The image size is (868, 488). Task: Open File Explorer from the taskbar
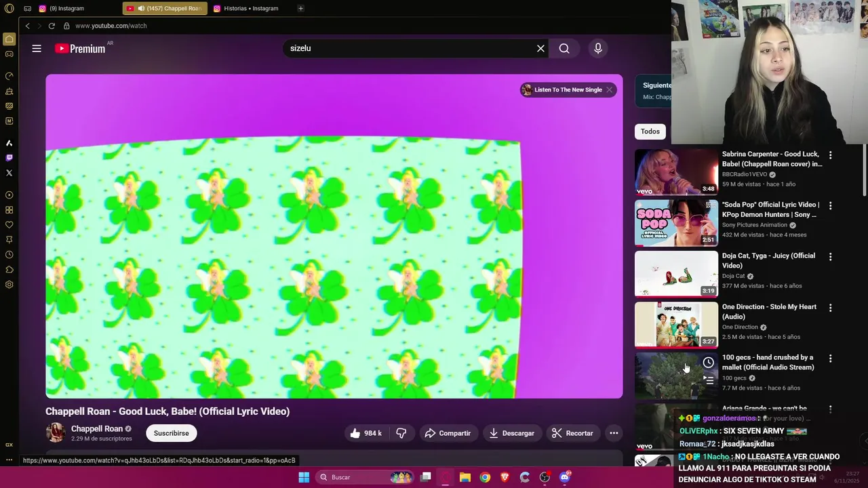coord(465,477)
